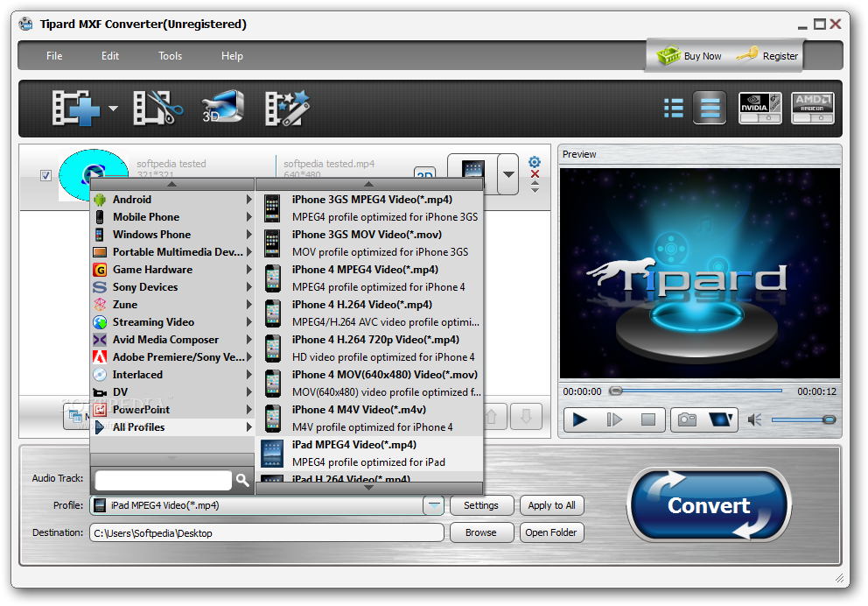
Task: Open the Edit menu
Action: point(109,56)
